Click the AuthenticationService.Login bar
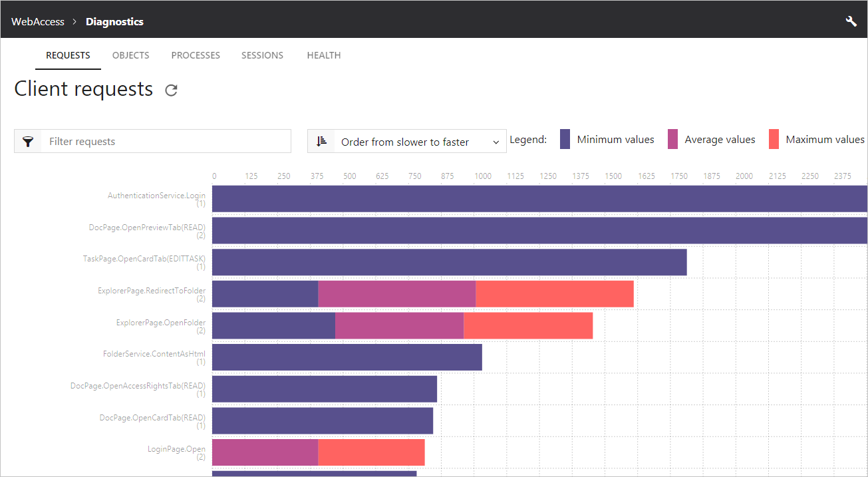Viewport: 868px width, 477px height. 539,199
